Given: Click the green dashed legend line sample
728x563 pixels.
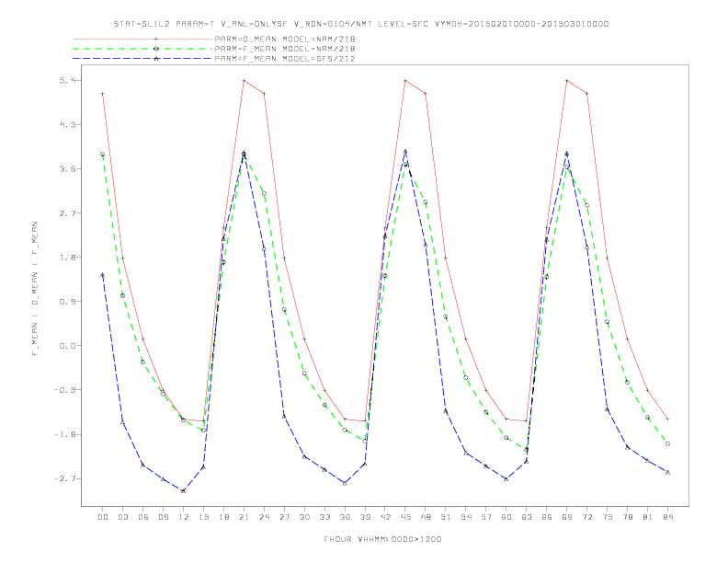Looking at the screenshot, I should pos(142,49).
